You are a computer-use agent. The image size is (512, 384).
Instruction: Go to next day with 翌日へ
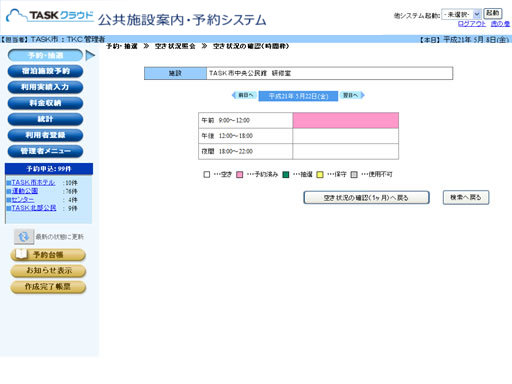pyautogui.click(x=352, y=95)
